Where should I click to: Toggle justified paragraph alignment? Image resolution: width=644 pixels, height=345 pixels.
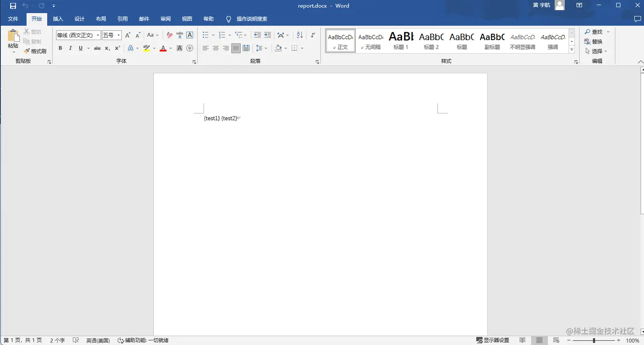coord(236,48)
